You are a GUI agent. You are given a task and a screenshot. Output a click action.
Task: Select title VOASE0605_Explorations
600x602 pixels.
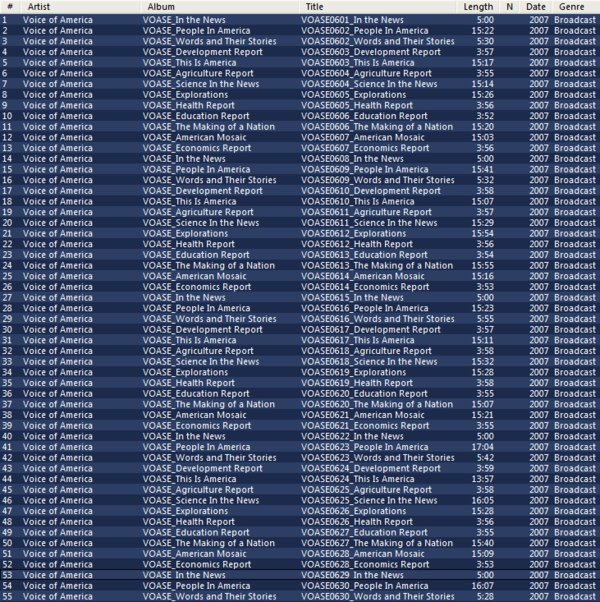point(354,95)
